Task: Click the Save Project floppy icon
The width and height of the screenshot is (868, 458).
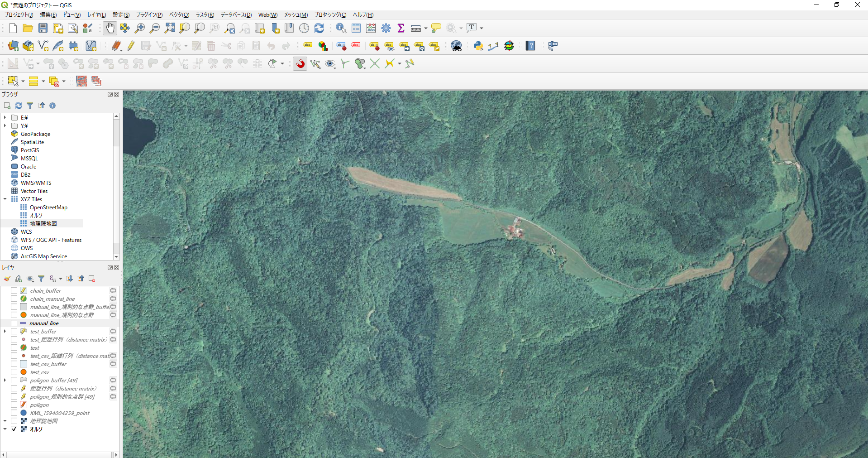Action: coord(43,28)
